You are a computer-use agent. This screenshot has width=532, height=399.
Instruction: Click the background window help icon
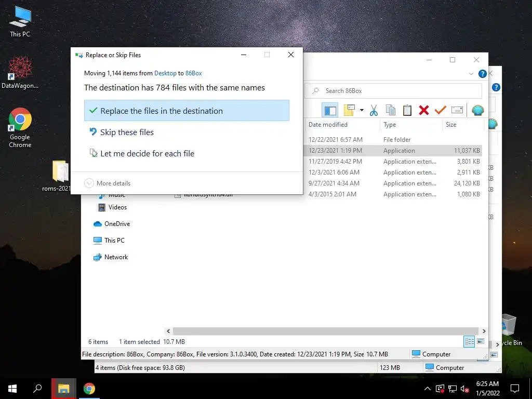coord(496,87)
